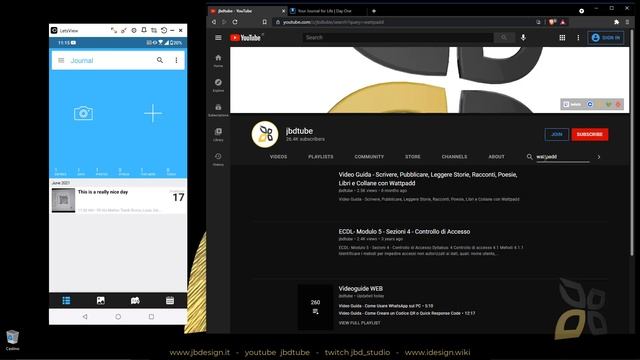Click channel search magnifier icon
This screenshot has height=360, width=640.
click(x=529, y=157)
